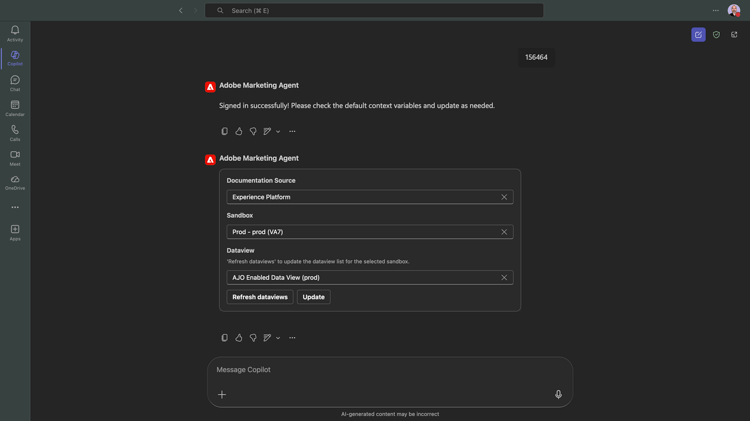This screenshot has height=421, width=750.
Task: Open Chat in the sidebar
Action: click(x=15, y=83)
